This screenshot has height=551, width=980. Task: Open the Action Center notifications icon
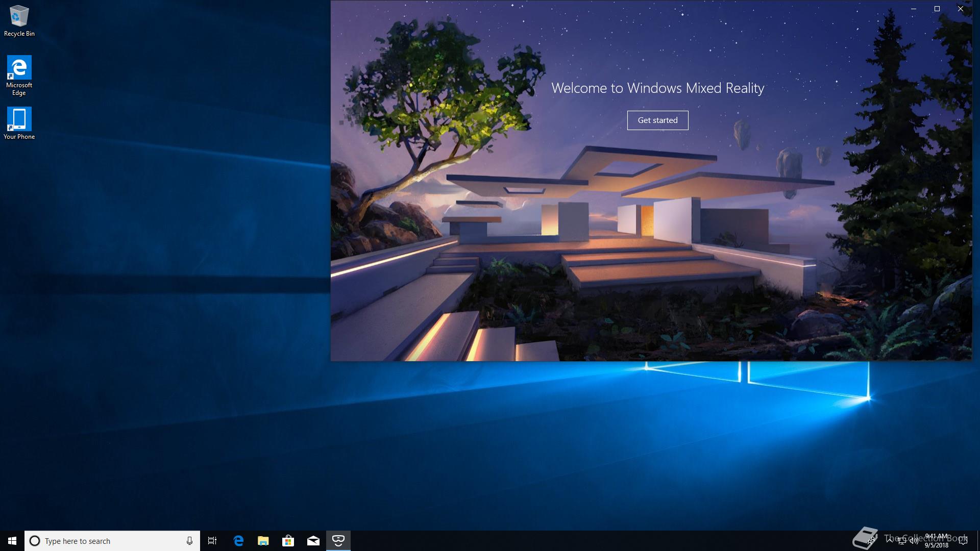point(963,541)
